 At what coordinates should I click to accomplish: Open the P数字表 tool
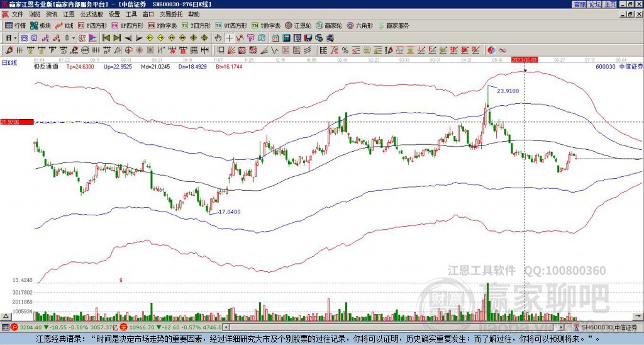pyautogui.click(x=162, y=25)
